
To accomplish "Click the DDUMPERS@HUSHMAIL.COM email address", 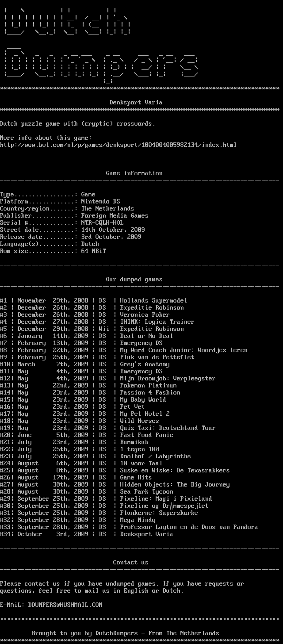I will (x=65, y=605).
